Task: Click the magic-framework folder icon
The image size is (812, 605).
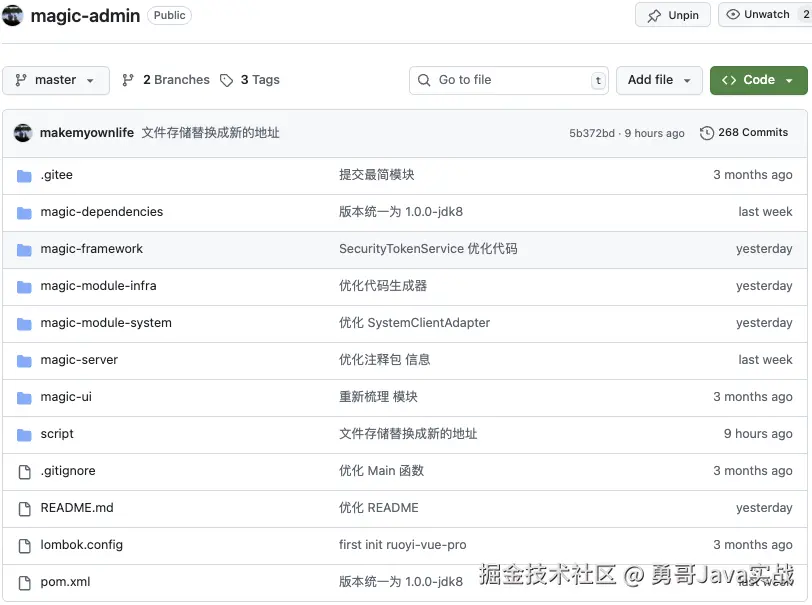Action: click(x=24, y=250)
